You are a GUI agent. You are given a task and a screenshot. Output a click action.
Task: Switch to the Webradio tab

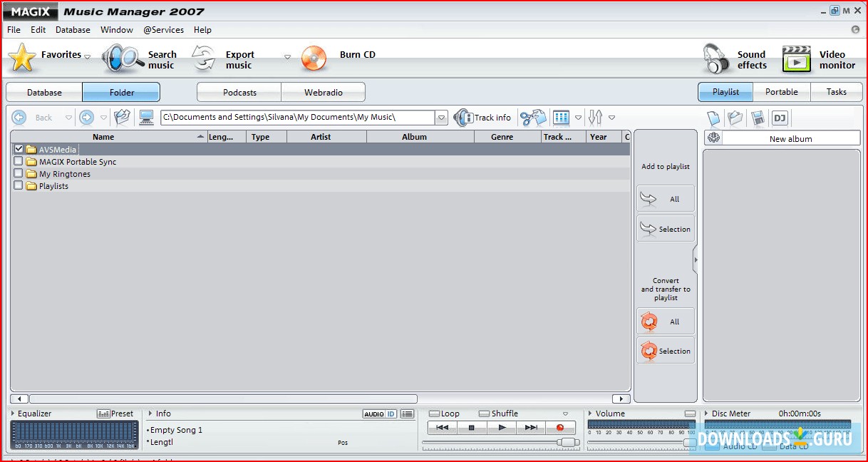[x=324, y=92]
